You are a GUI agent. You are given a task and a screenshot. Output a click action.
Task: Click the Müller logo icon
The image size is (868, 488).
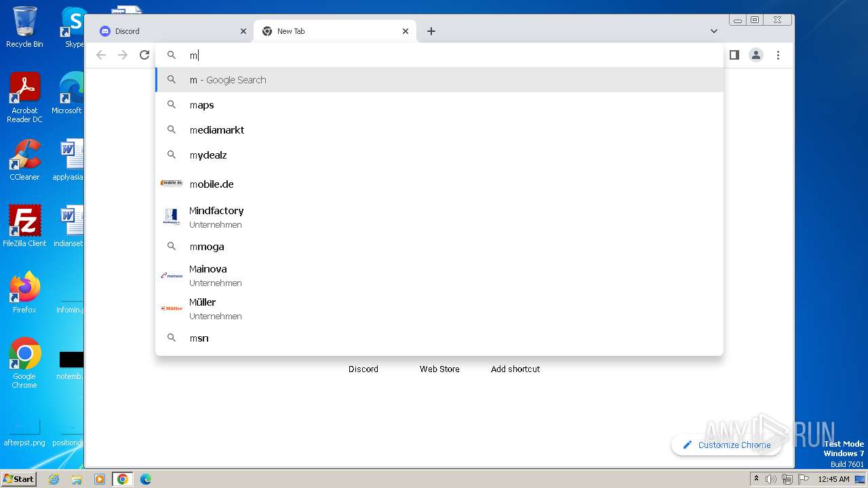pos(172,308)
